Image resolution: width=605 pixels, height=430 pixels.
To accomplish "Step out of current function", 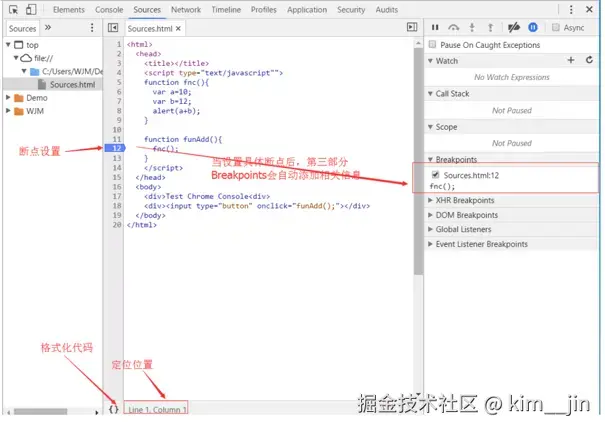I will point(490,27).
